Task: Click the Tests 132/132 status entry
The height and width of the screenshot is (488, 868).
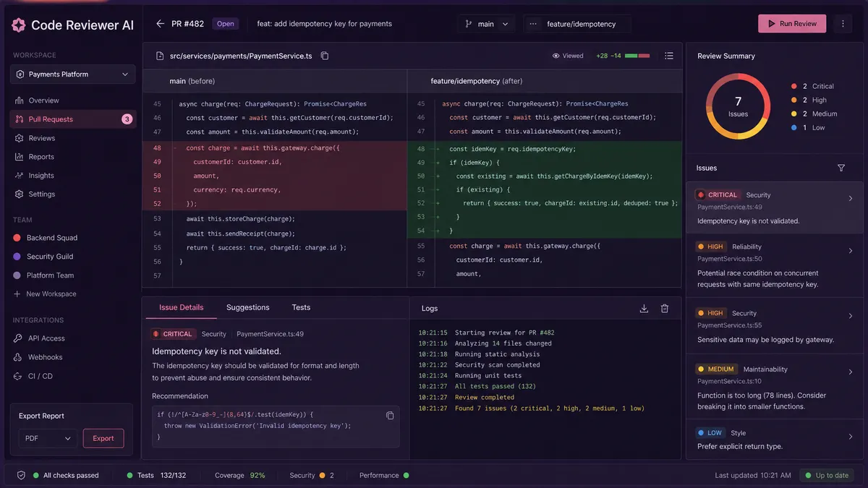Action: coord(156,475)
